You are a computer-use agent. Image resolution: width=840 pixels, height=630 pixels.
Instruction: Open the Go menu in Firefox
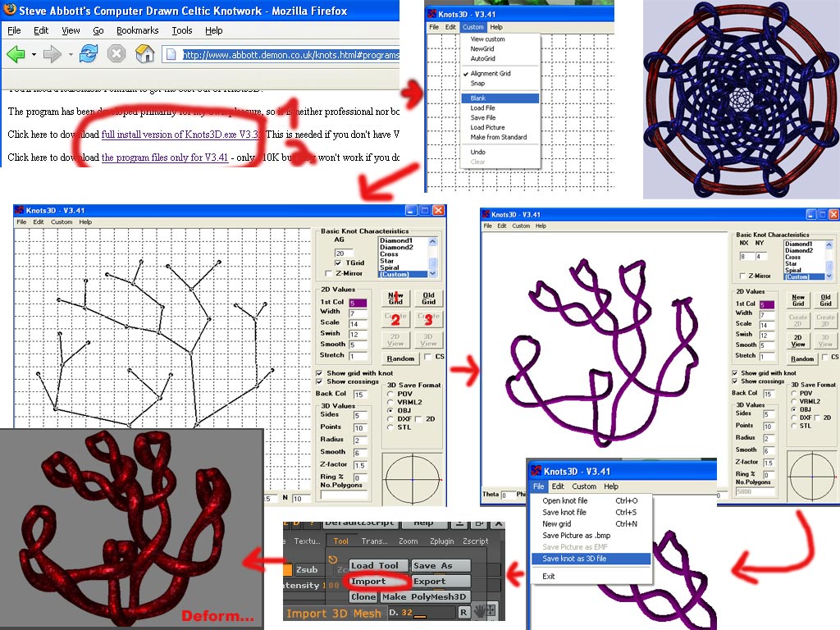coord(98,30)
